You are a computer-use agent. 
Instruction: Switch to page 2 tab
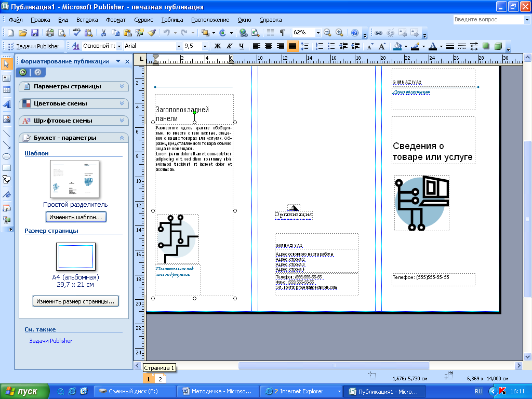pyautogui.click(x=160, y=379)
